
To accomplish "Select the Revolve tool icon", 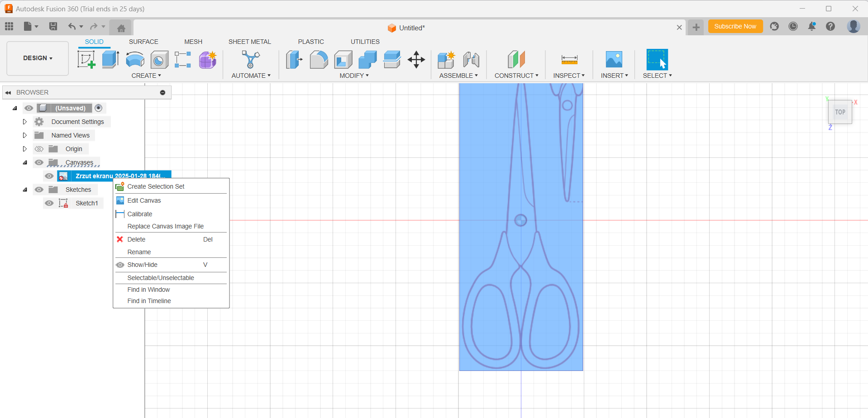I will click(135, 60).
